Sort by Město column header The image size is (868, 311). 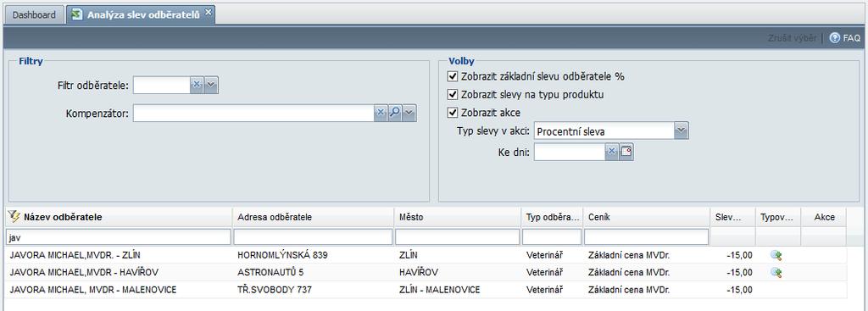(x=459, y=217)
